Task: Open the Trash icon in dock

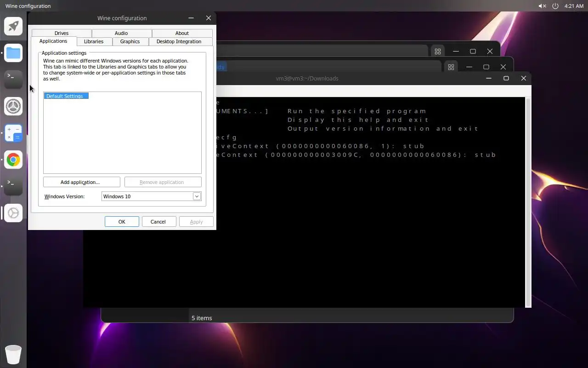Action: [x=13, y=354]
